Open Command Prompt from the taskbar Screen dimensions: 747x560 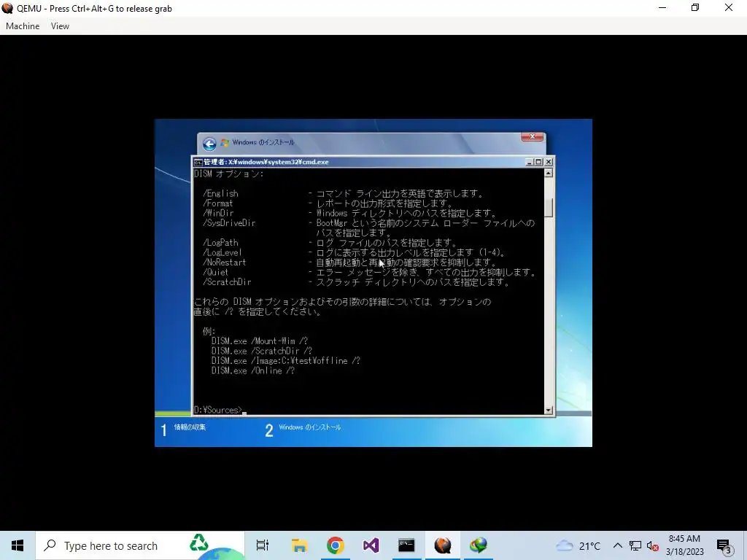(406, 545)
